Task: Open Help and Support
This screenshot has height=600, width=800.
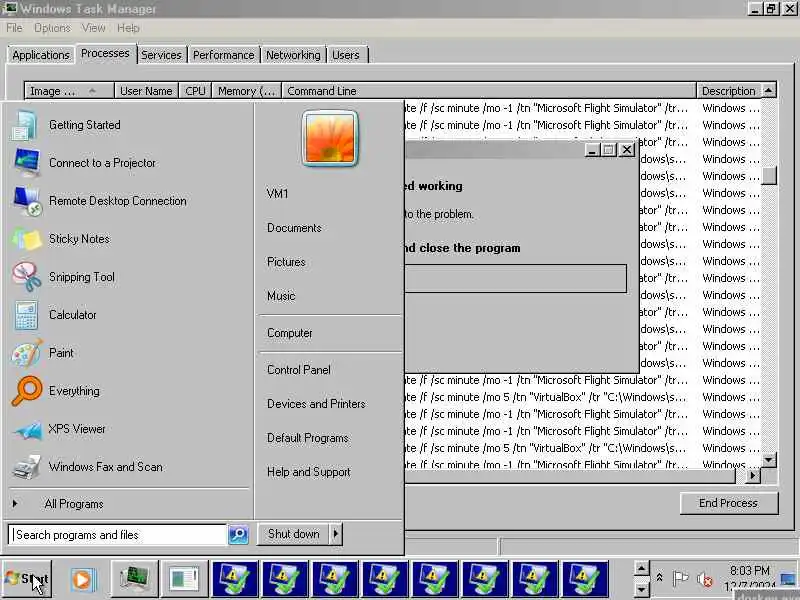Action: click(309, 472)
